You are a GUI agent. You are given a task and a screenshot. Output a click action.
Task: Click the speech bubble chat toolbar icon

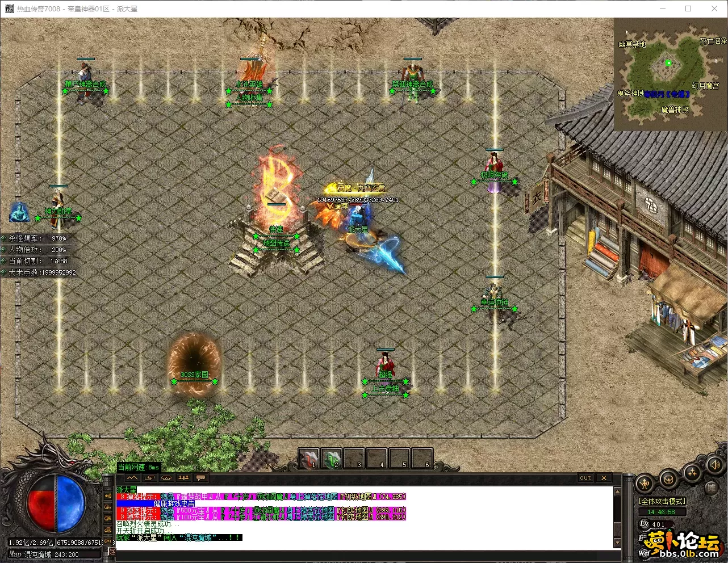(x=200, y=478)
